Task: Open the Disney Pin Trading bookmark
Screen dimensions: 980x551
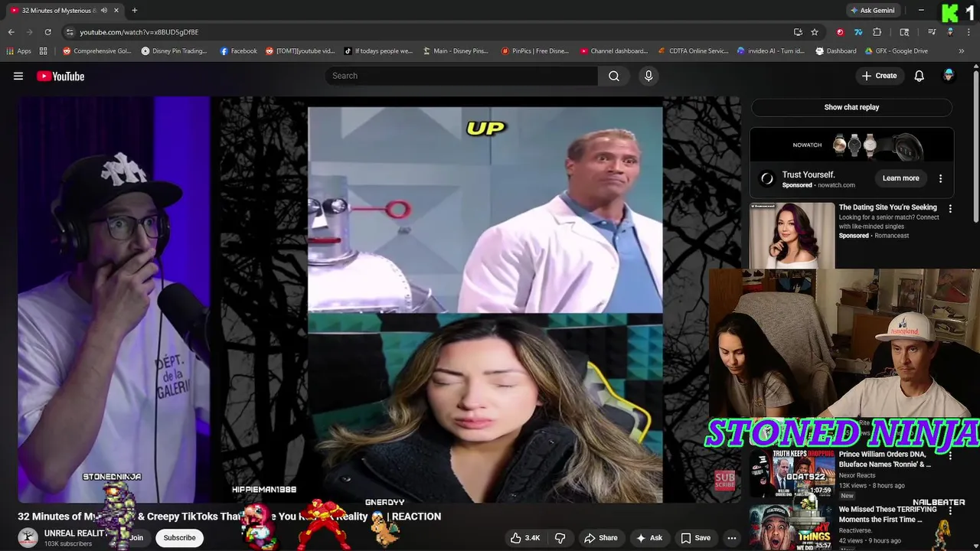Action: point(174,51)
